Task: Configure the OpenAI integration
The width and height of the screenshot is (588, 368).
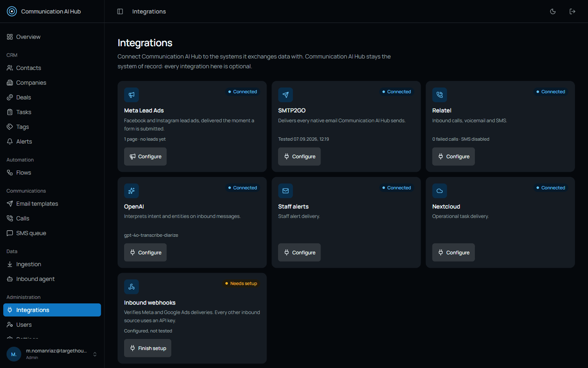Action: coord(145,253)
